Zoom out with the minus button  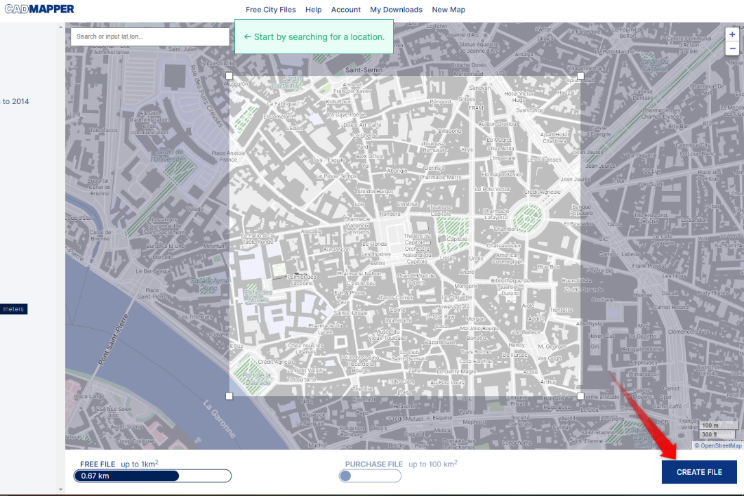point(732,47)
